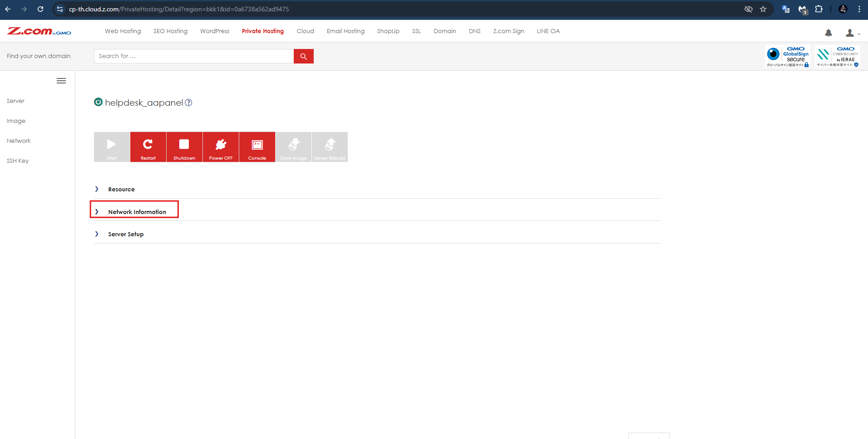Screen dimensions: 868x439
Task: Click the greyed-out Start button
Action: click(112, 147)
